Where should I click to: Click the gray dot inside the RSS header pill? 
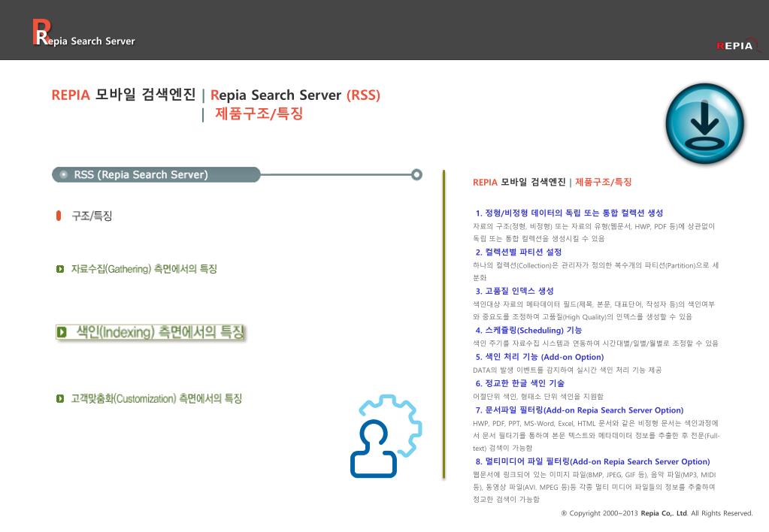[x=64, y=174]
